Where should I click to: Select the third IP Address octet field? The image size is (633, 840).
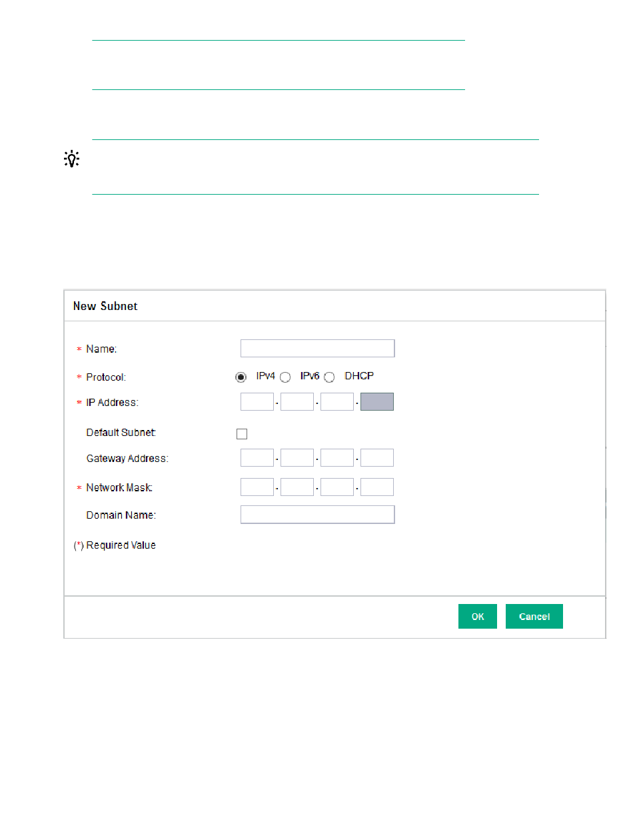pos(337,401)
